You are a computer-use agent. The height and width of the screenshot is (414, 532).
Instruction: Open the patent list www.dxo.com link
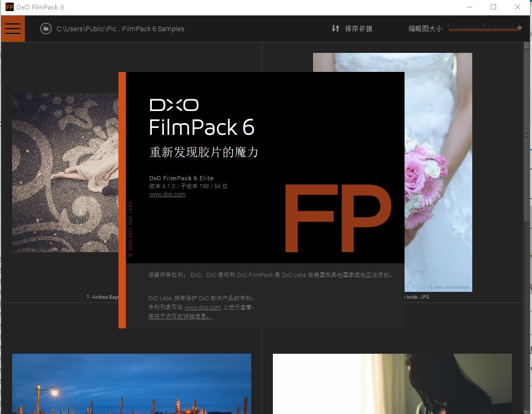pyautogui.click(x=203, y=307)
